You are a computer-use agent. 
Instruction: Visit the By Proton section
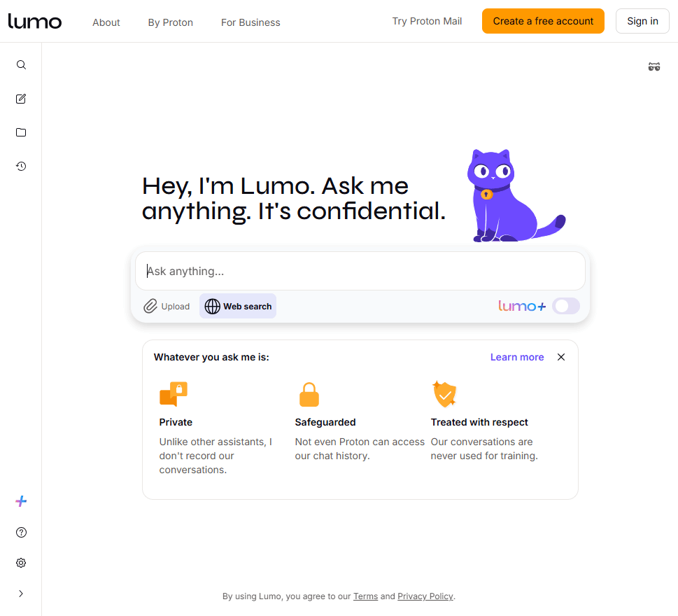[x=170, y=22]
